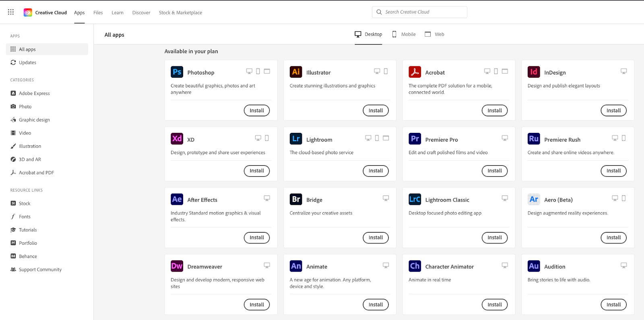Click the Illustrator app icon
The width and height of the screenshot is (644, 320).
296,72
